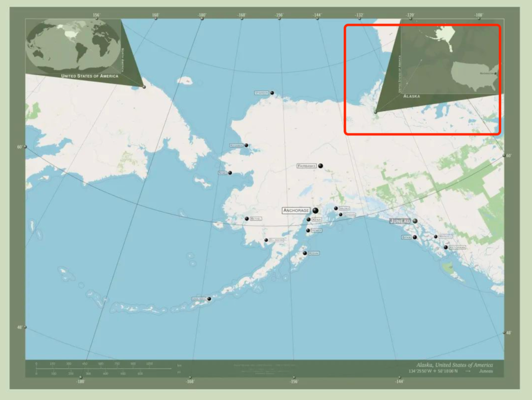Click the Sitka city marker dot
The height and width of the screenshot is (400, 532).
pos(415,237)
